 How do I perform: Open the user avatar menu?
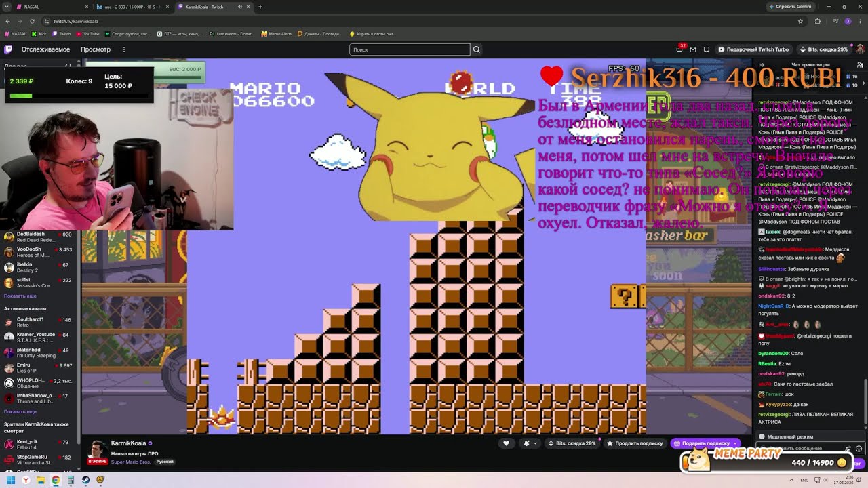[x=860, y=49]
